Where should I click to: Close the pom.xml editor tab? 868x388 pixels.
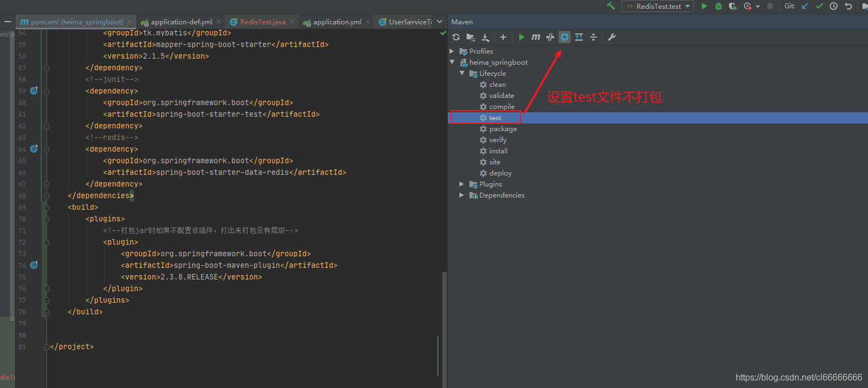click(x=130, y=22)
